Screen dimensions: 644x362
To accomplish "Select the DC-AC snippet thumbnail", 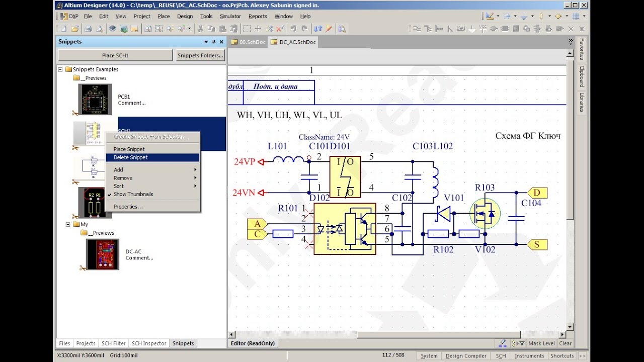I will (x=103, y=254).
